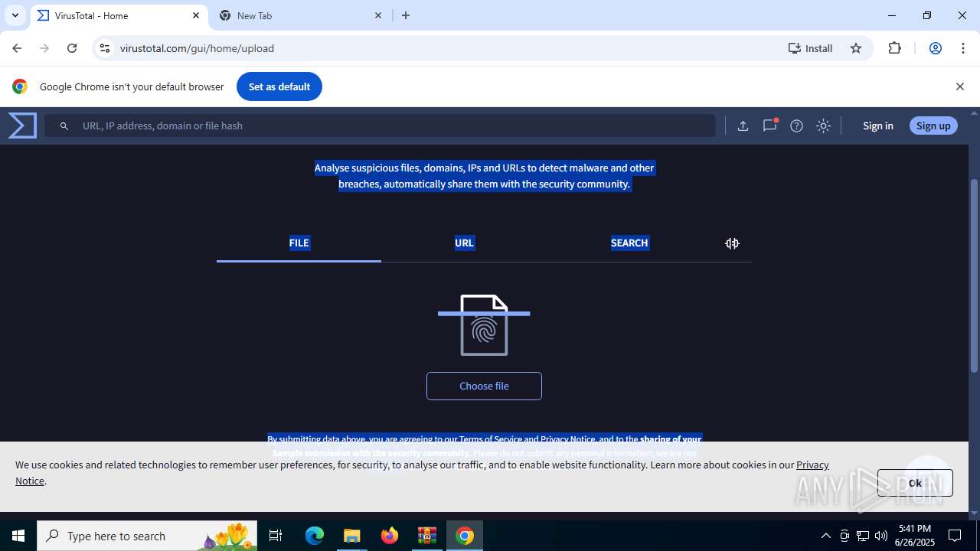
Task: Reload the current page
Action: coord(72,48)
